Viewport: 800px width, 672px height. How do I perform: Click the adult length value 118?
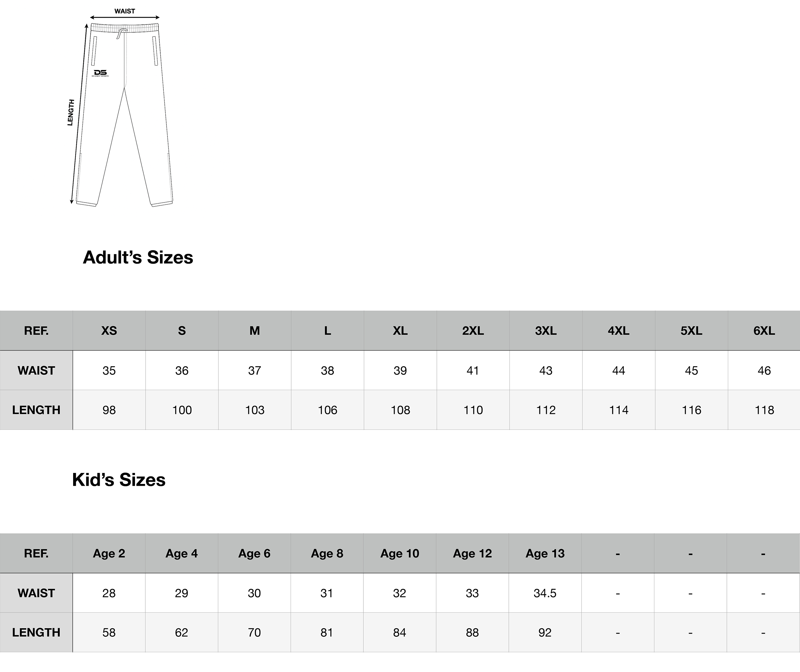[764, 410]
